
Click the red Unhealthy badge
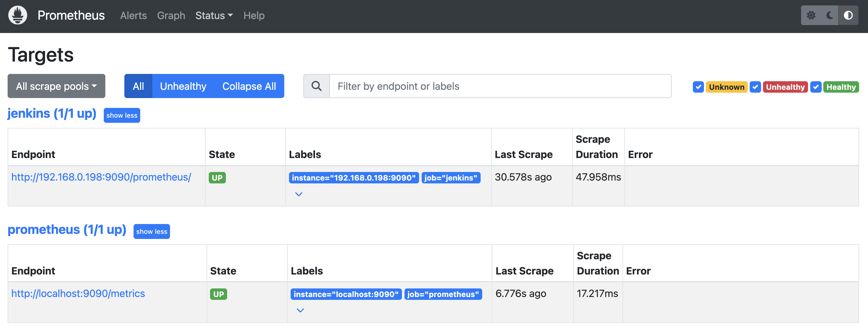[785, 87]
